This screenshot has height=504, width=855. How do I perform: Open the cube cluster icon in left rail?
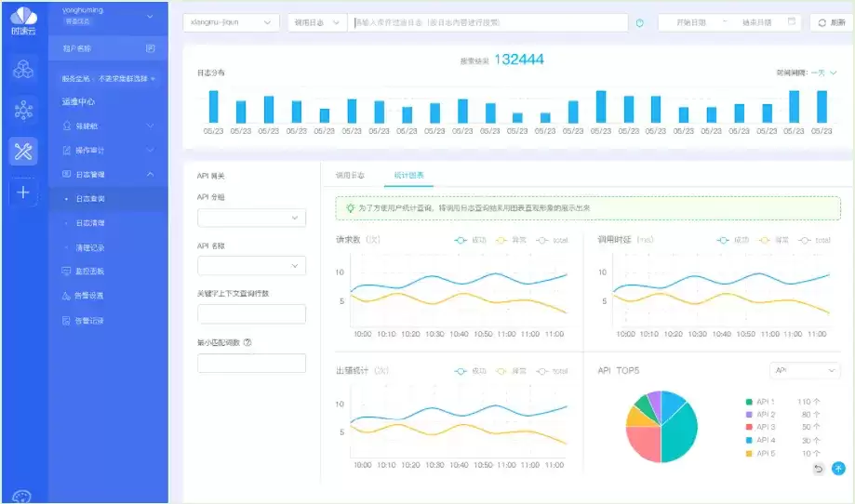coord(23,69)
